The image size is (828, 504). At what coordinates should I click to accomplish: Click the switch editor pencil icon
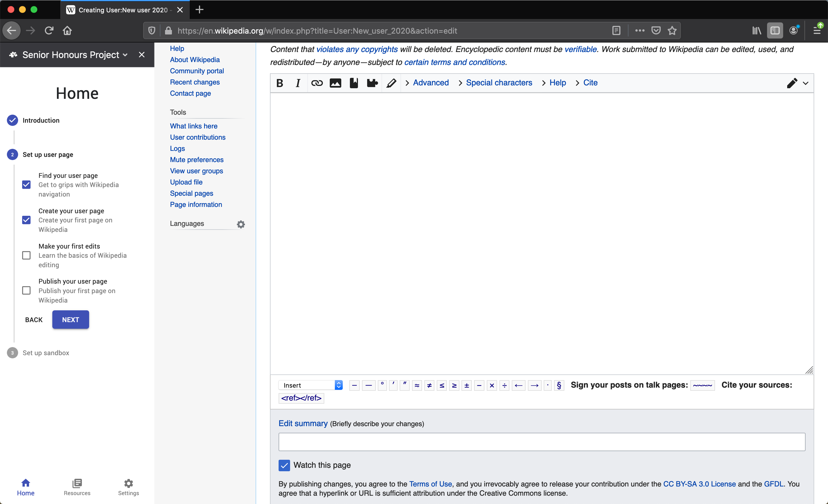(x=792, y=83)
